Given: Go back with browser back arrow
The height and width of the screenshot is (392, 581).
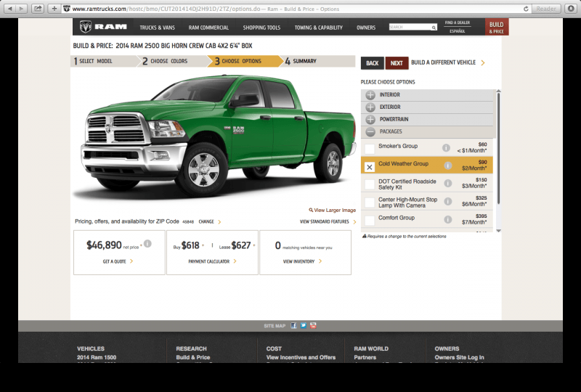Looking at the screenshot, I should [10, 9].
